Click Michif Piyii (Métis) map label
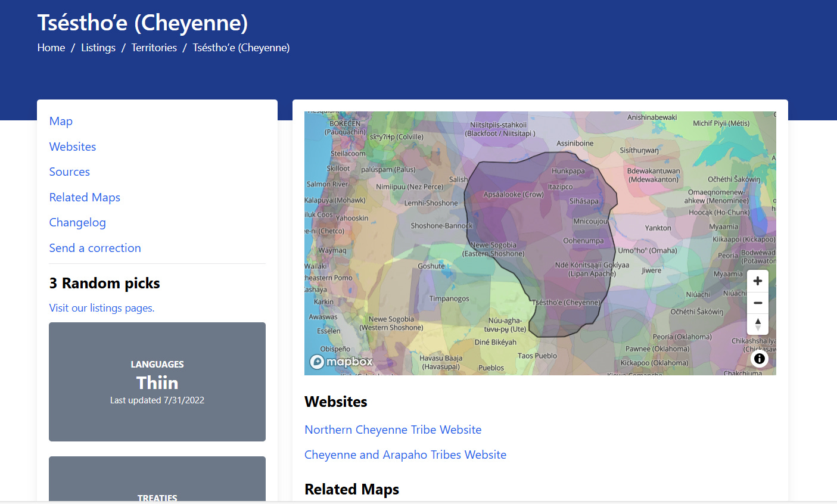The height and width of the screenshot is (504, 837). click(721, 123)
